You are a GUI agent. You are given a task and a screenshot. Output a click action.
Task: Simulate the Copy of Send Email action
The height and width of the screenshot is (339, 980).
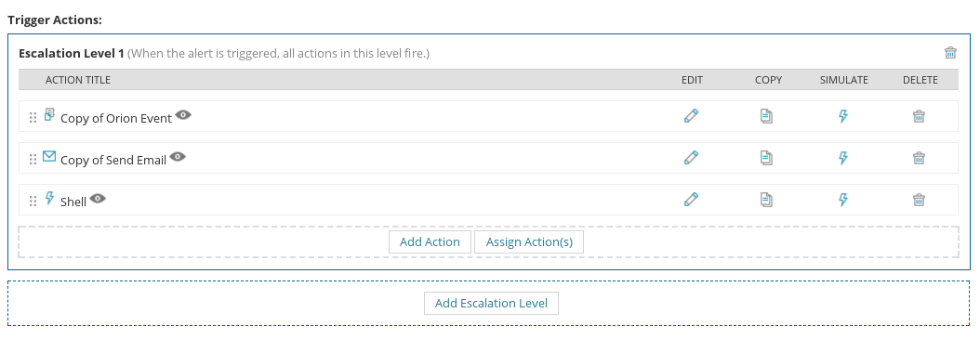(843, 158)
